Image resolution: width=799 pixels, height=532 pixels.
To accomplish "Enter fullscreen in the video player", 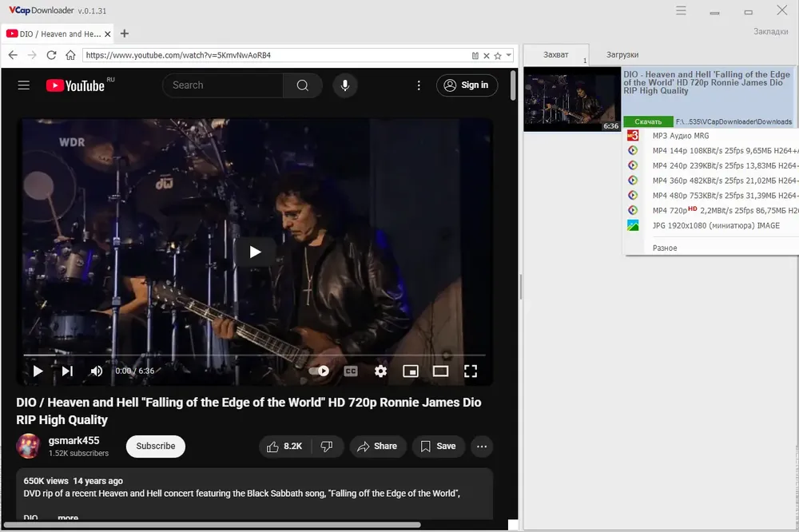I will [471, 371].
